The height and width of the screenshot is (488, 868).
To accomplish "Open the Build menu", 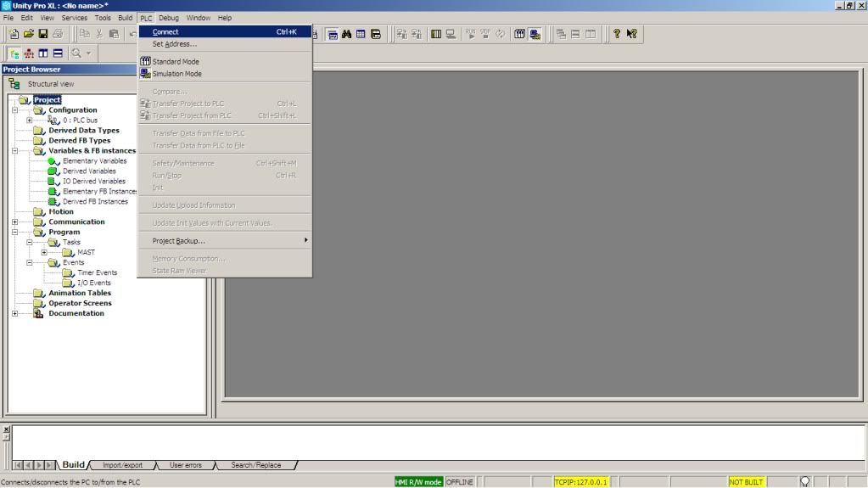I will [x=126, y=18].
